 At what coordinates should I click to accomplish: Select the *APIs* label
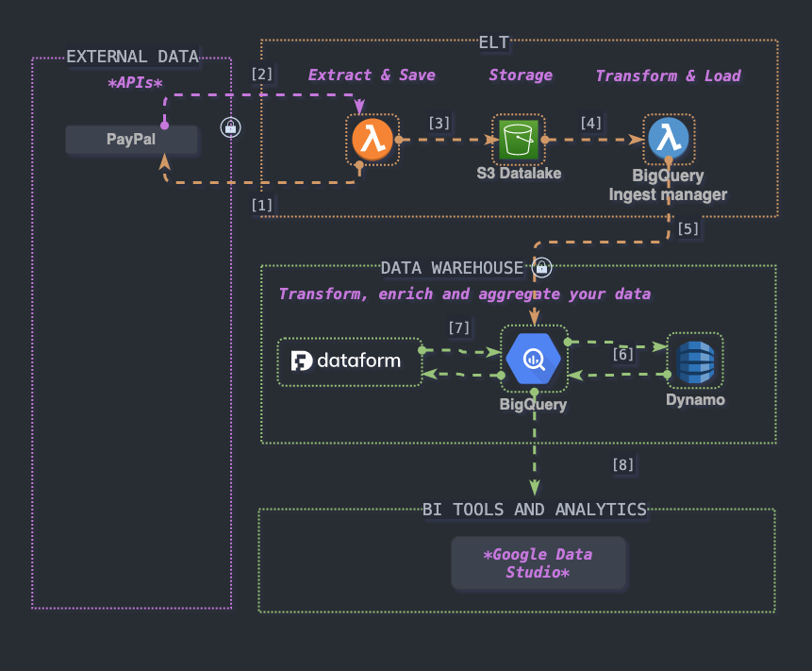click(135, 82)
